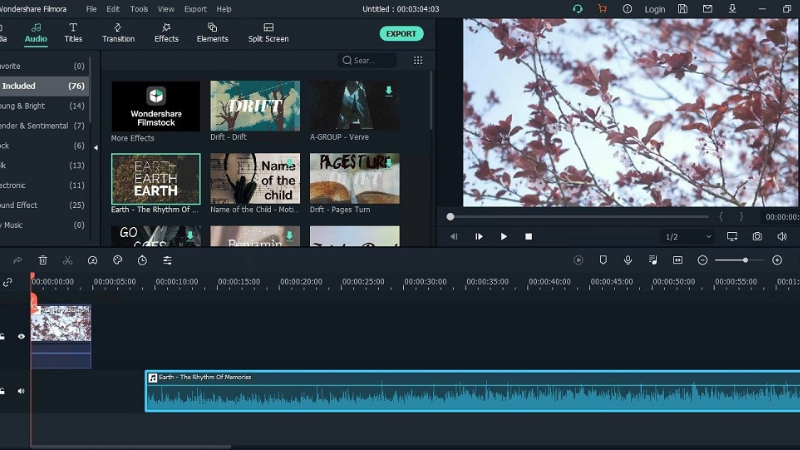Toggle the preview volume speaker
800x450 pixels.
782,237
